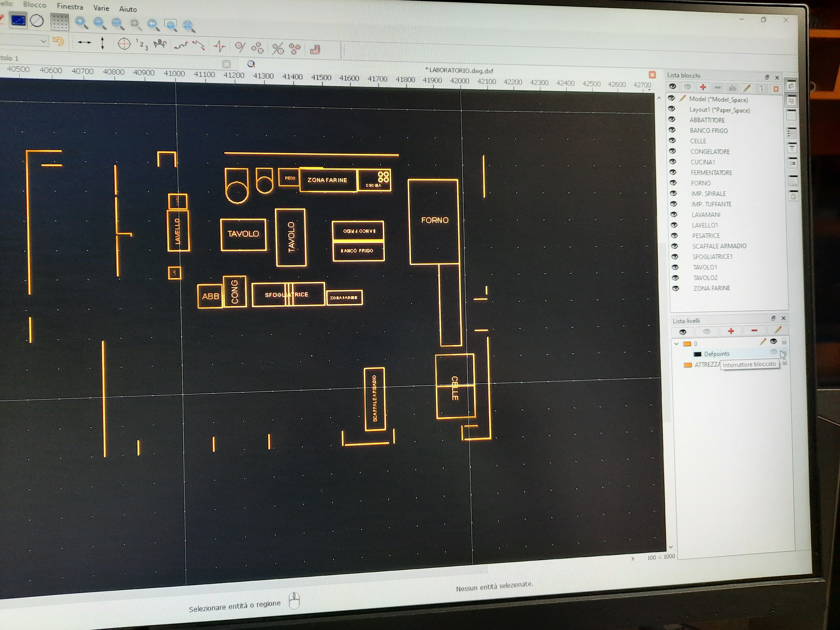840x630 pixels.
Task: Click the orange undo arrow icon
Action: click(x=58, y=41)
